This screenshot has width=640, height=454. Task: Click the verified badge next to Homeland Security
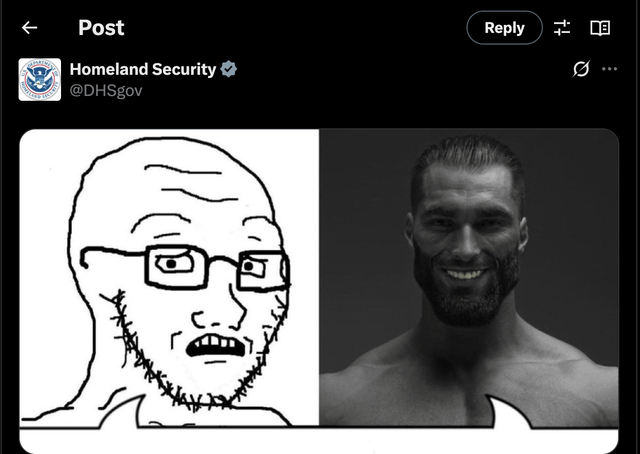(x=229, y=69)
